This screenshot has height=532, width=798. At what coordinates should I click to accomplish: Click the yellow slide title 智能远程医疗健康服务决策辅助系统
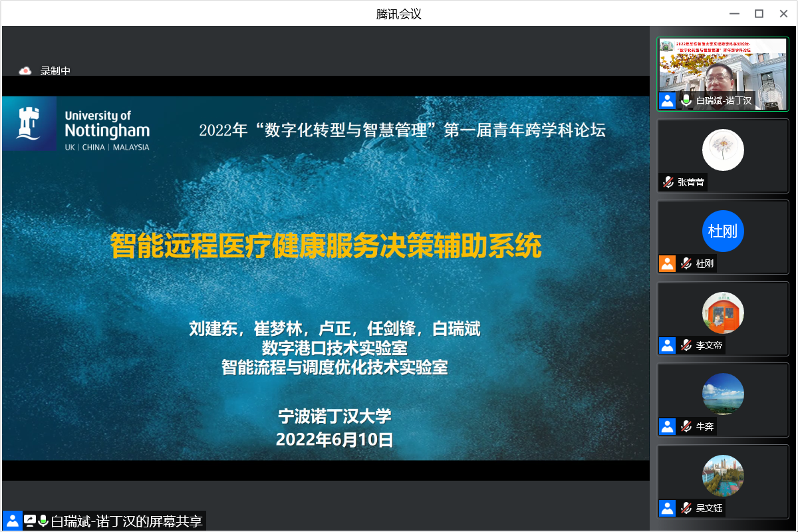coord(326,246)
